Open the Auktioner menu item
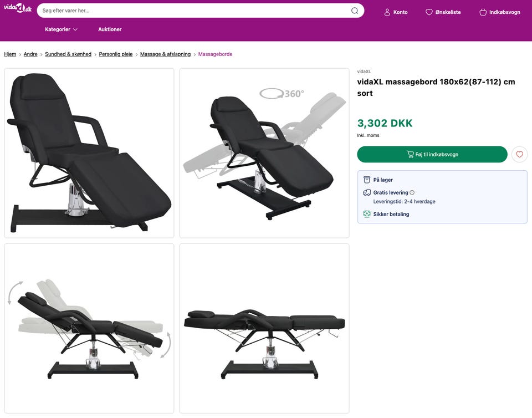The height and width of the screenshot is (418, 532). pyautogui.click(x=110, y=29)
